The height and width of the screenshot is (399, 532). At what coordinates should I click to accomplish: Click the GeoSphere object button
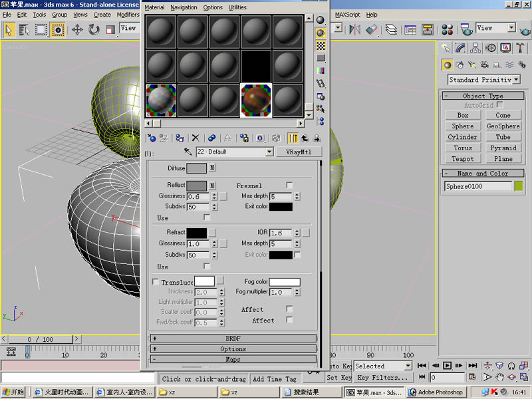click(x=503, y=126)
